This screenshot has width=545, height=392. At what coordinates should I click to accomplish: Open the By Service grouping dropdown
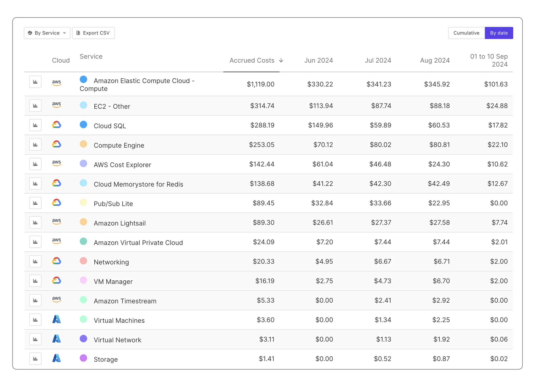click(x=47, y=33)
